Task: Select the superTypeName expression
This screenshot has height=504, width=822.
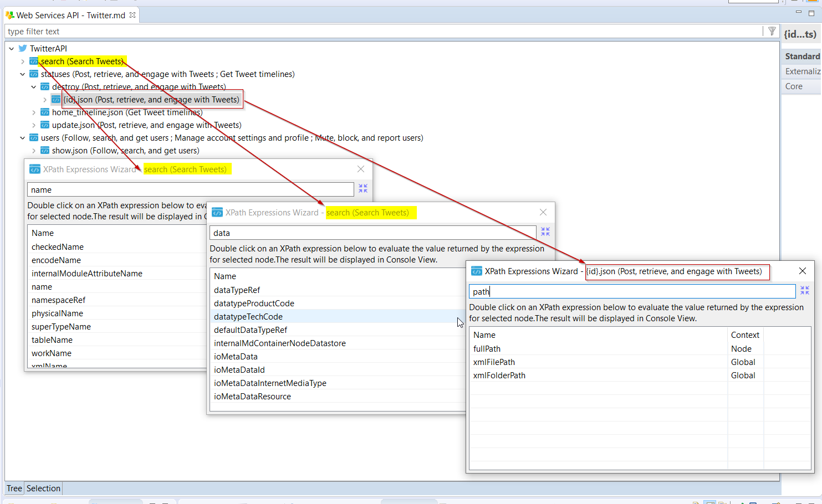Action: click(x=61, y=326)
